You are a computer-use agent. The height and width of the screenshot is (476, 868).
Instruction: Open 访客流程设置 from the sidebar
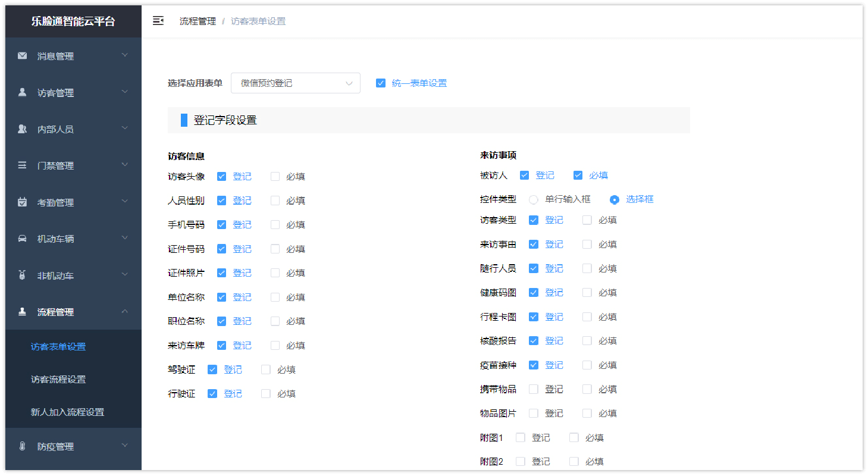pos(57,379)
